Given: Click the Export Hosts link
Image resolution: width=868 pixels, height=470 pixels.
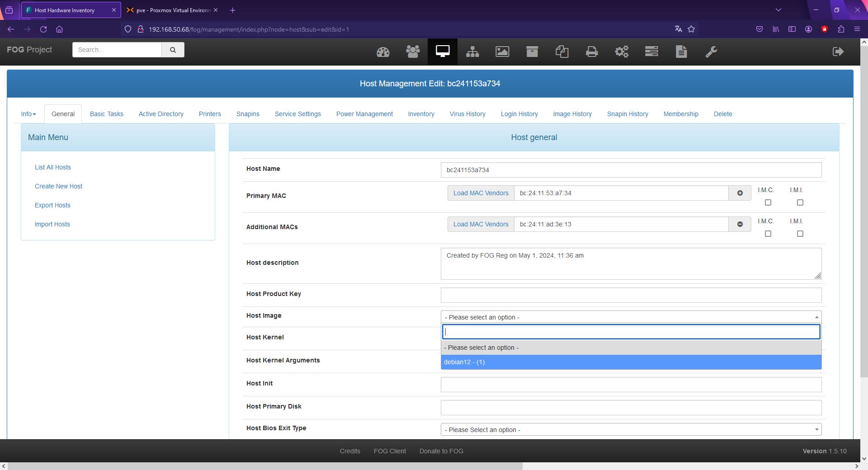Looking at the screenshot, I should [x=52, y=205].
